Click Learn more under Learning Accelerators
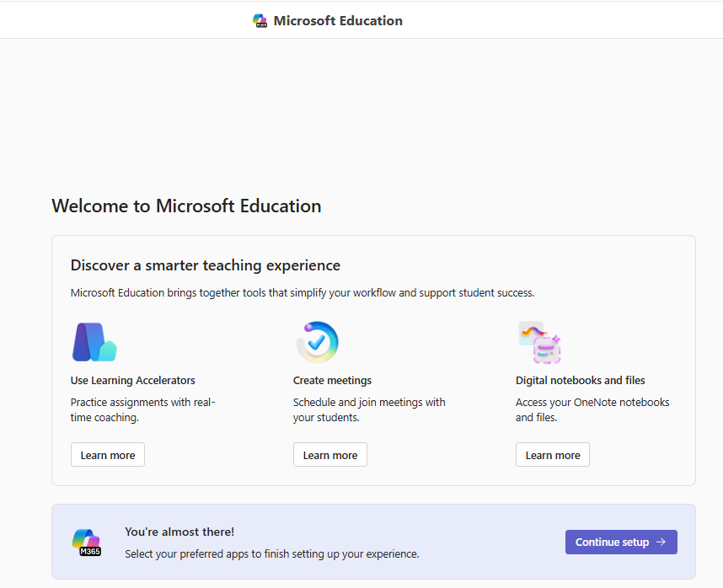This screenshot has width=723, height=588. [107, 454]
